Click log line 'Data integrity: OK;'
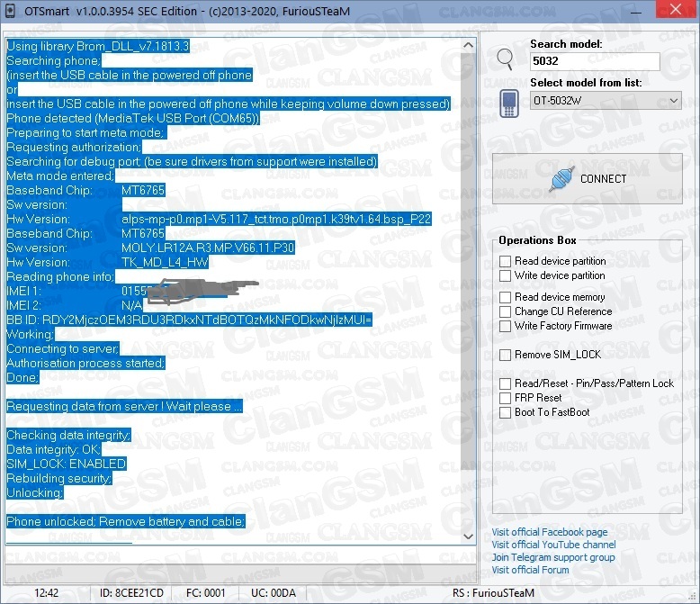The width and height of the screenshot is (700, 604). pos(54,449)
